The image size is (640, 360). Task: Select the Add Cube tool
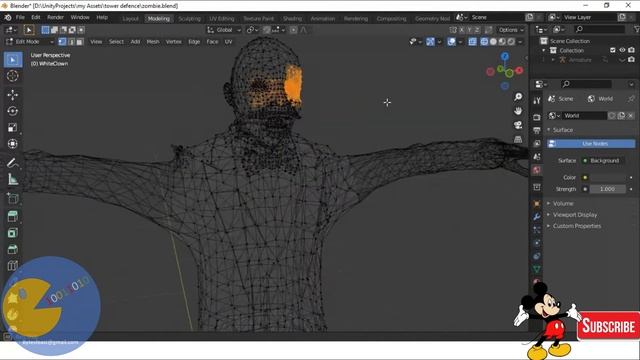pos(13,198)
